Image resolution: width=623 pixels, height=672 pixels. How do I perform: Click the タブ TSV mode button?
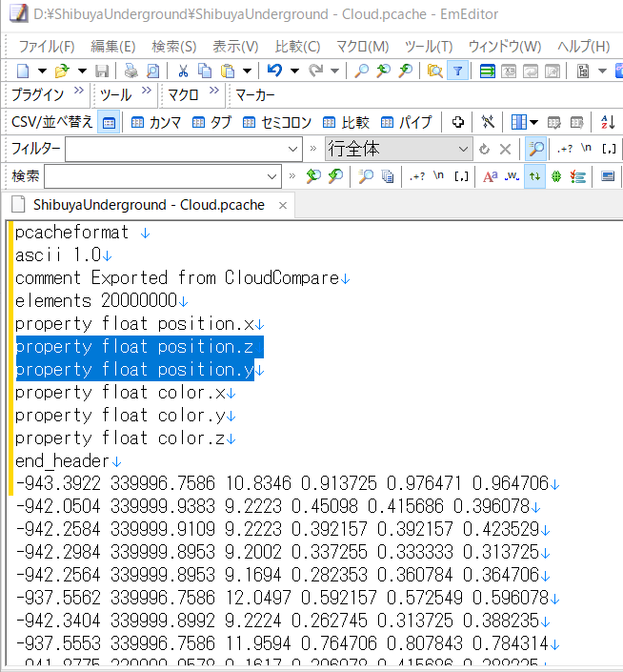(211, 123)
